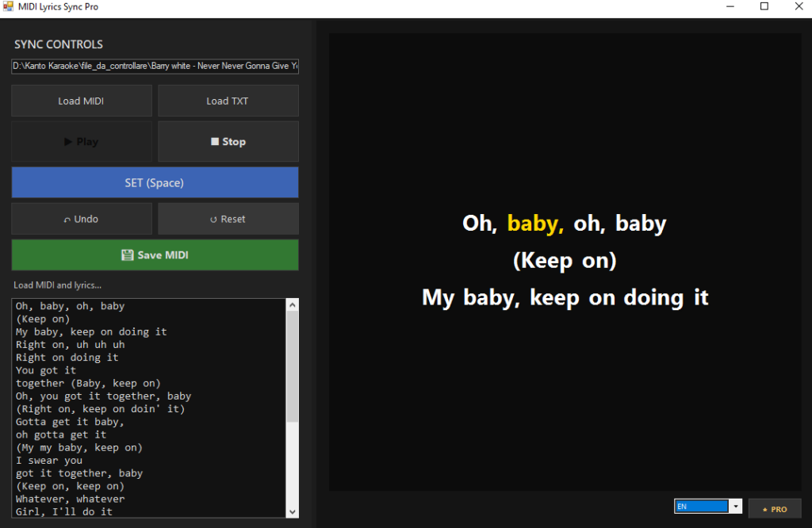
Task: Save the synced MIDI file
Action: point(155,255)
